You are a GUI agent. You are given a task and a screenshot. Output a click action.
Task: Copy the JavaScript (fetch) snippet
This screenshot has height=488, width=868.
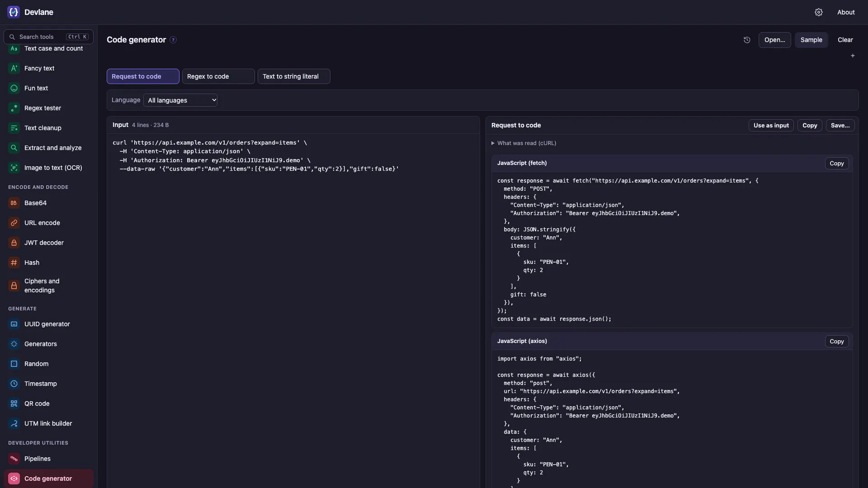pos(837,164)
